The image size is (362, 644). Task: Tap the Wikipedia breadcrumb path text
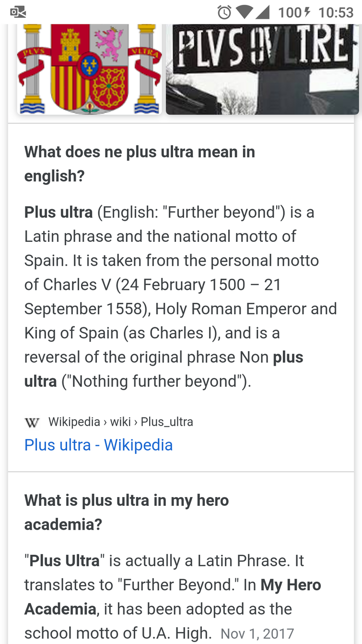[121, 421]
